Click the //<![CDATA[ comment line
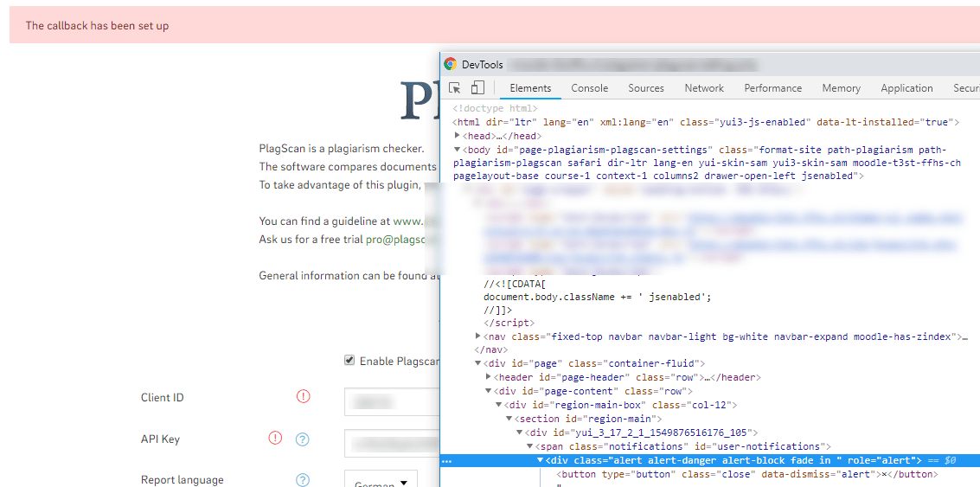 [x=513, y=283]
